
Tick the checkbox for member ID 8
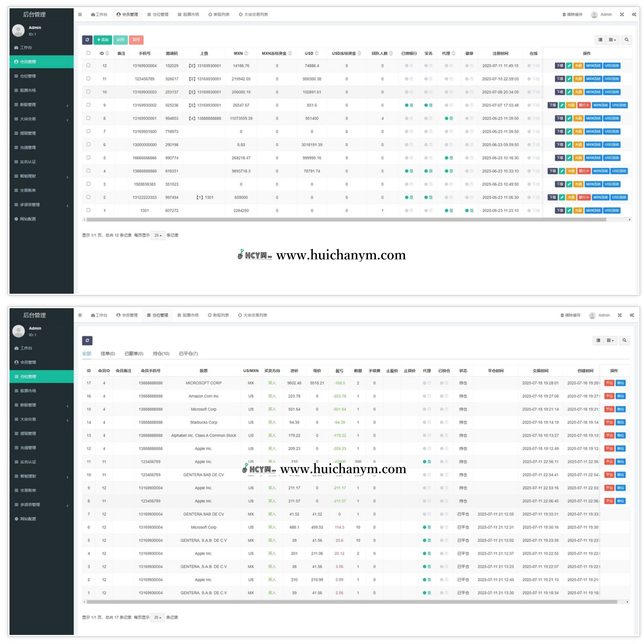(88, 118)
